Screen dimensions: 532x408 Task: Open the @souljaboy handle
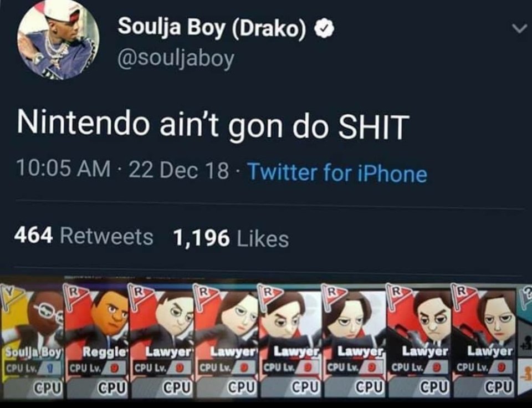point(176,58)
